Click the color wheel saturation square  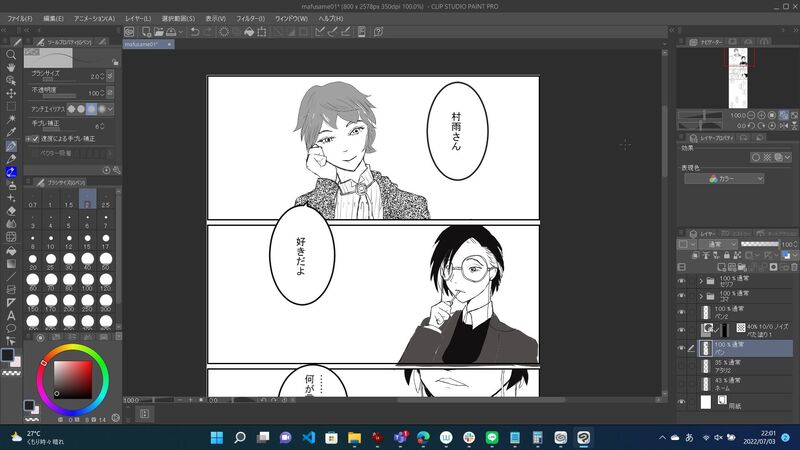point(73,380)
